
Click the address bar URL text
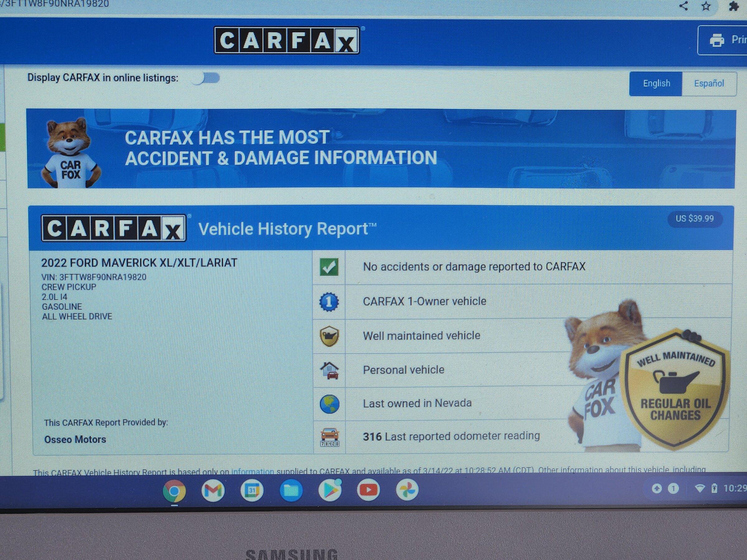pos(55,4)
